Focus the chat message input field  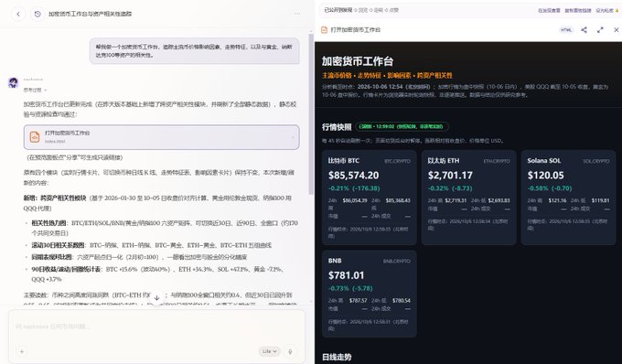(x=156, y=327)
